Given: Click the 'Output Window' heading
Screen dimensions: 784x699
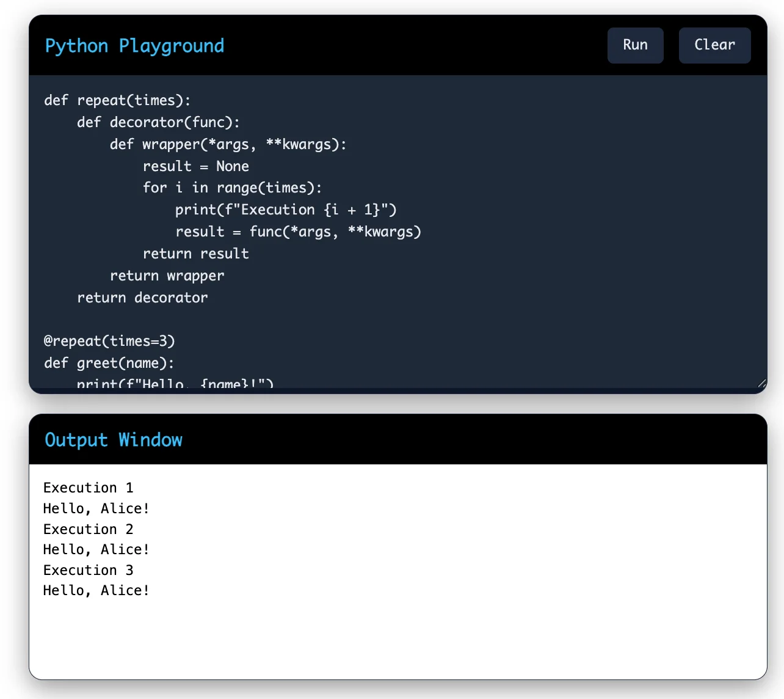Looking at the screenshot, I should [114, 440].
